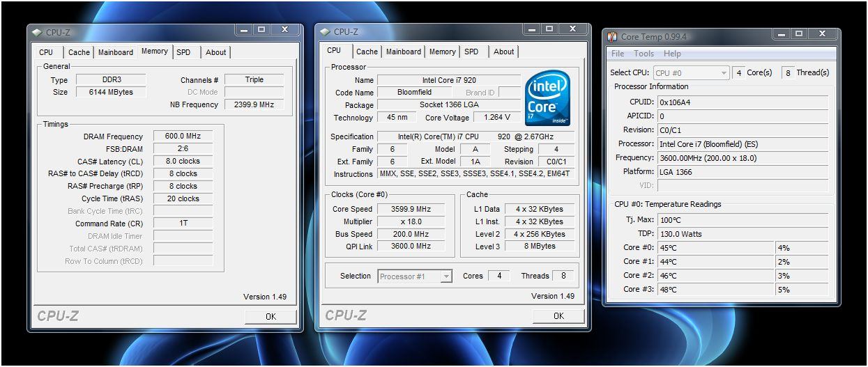Click the Core #3 temperature 48°C

[716, 290]
